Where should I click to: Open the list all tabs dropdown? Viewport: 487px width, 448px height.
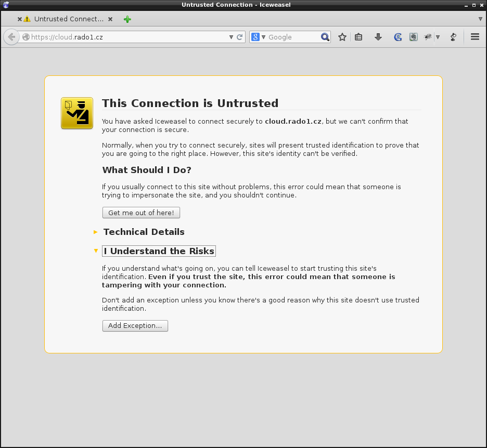click(x=480, y=19)
